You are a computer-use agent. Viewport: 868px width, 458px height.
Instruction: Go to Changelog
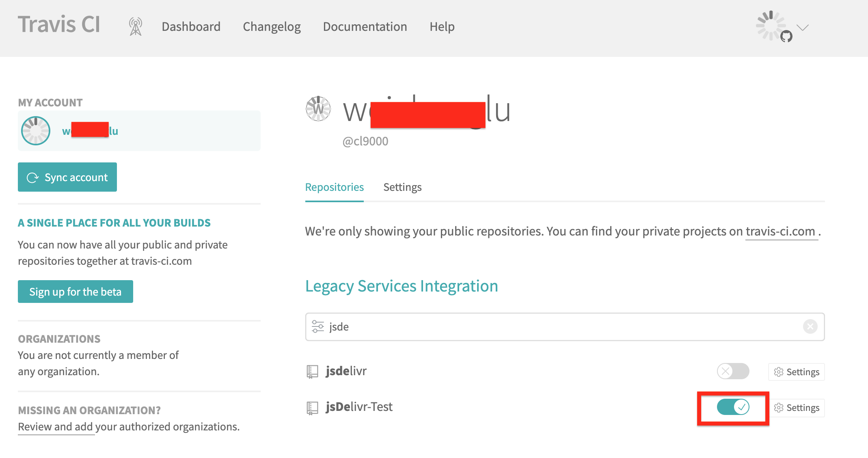(x=272, y=27)
